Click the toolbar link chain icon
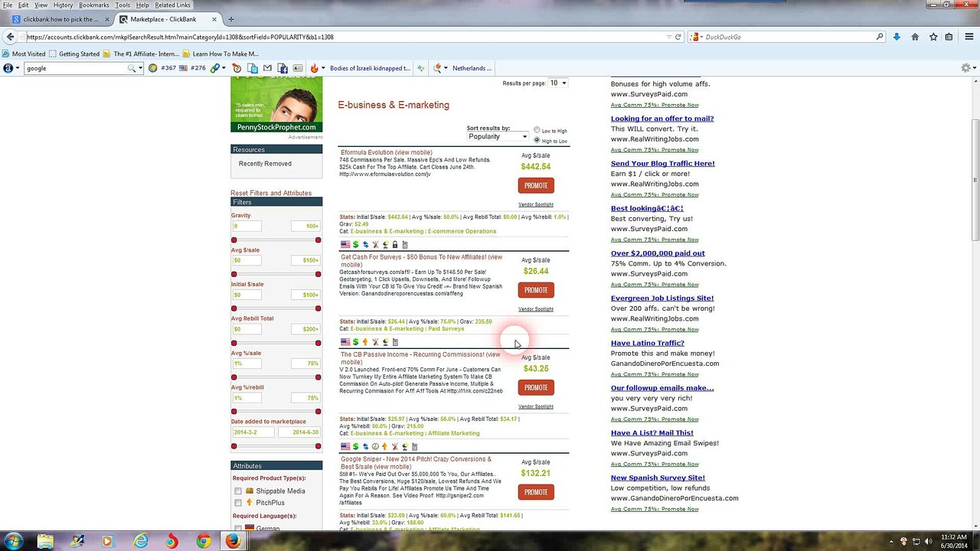 click(x=215, y=68)
